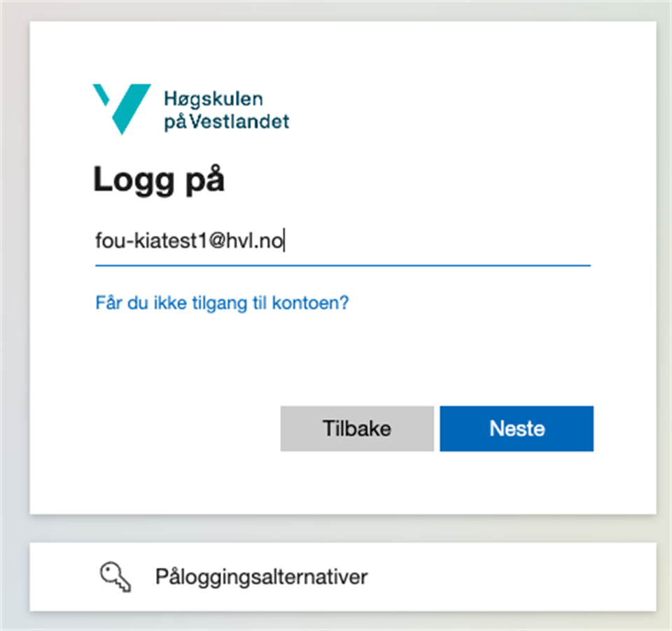This screenshot has height=631, width=672.
Task: Click the "Logg på" heading
Action: [x=159, y=180]
